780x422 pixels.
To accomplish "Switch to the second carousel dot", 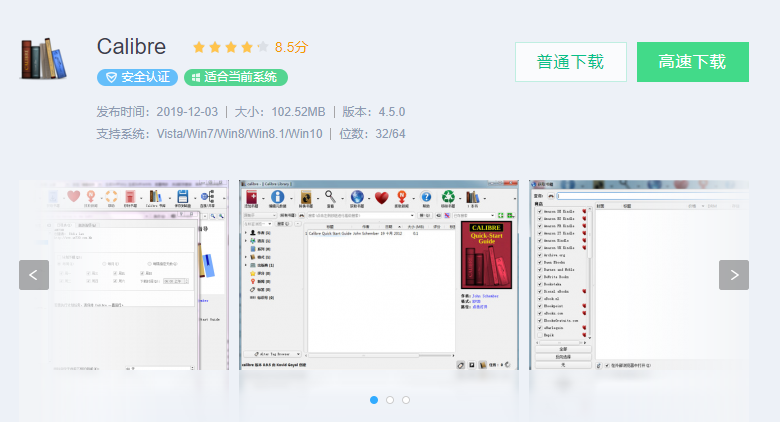I will (x=390, y=400).
